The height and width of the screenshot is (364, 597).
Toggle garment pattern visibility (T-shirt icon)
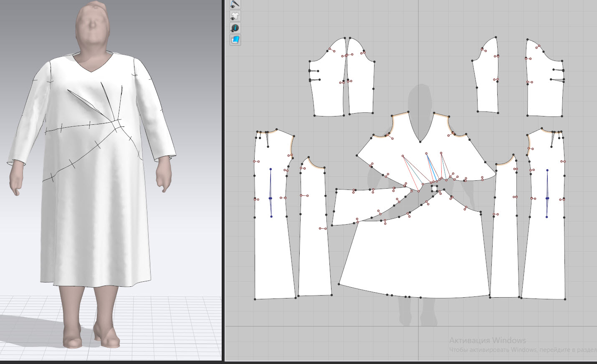pyautogui.click(x=235, y=16)
